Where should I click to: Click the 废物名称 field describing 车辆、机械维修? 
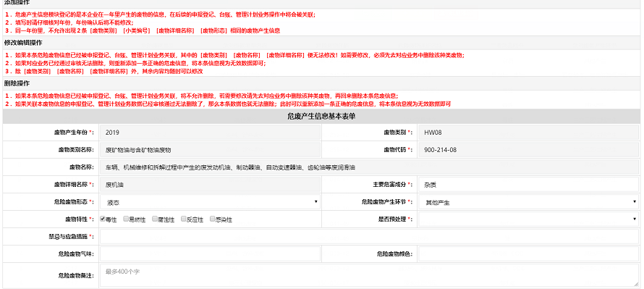[x=369, y=167]
